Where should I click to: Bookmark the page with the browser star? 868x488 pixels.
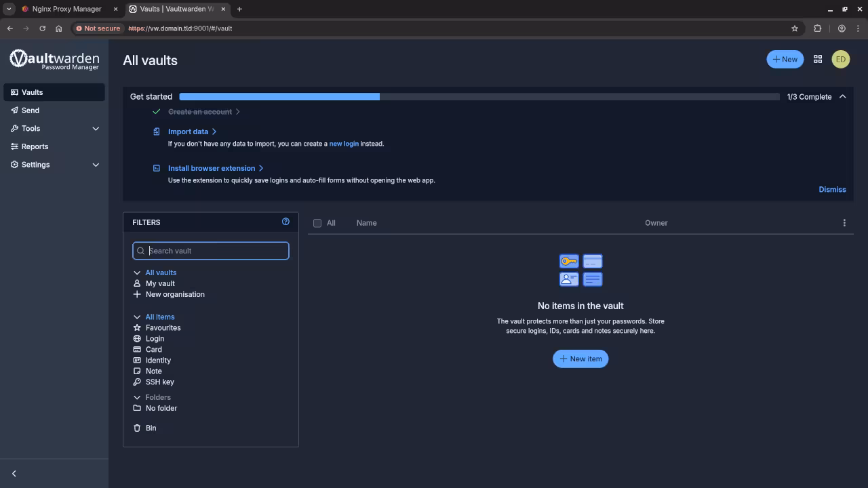794,28
